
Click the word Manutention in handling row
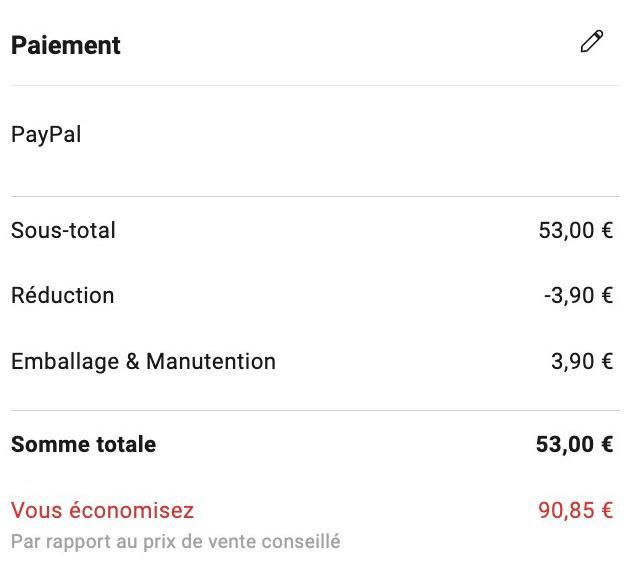click(x=211, y=362)
